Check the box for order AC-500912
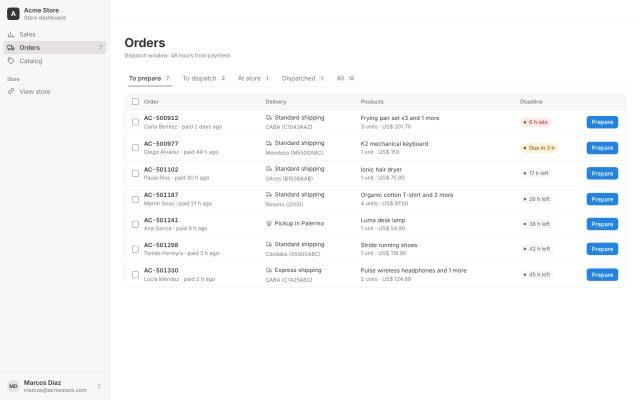 tap(136, 122)
